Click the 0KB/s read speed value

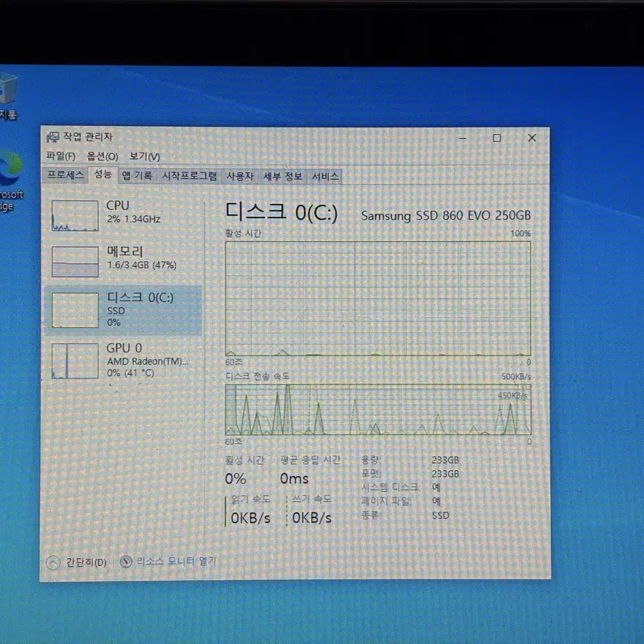coord(250,518)
